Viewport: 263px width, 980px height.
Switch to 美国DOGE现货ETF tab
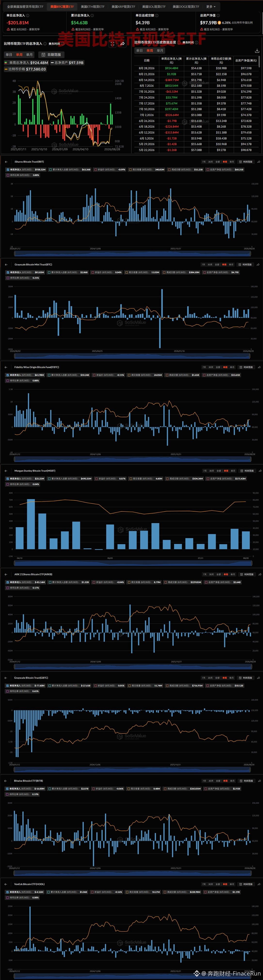[x=186, y=7]
